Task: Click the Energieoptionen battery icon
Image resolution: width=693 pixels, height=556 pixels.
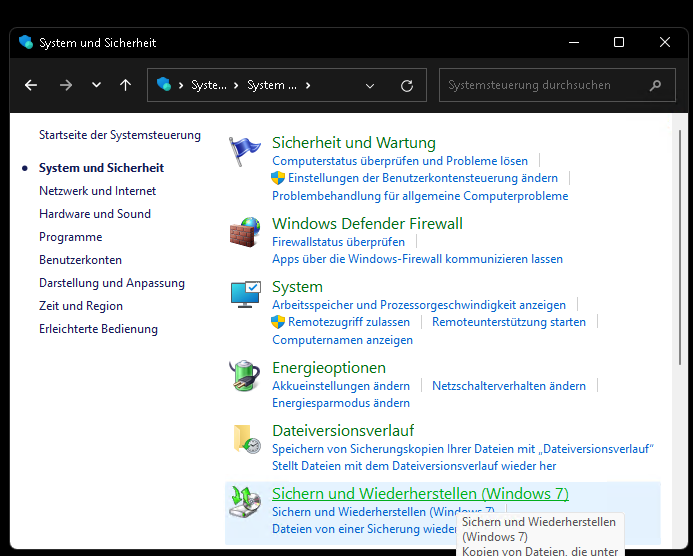Action: click(244, 376)
